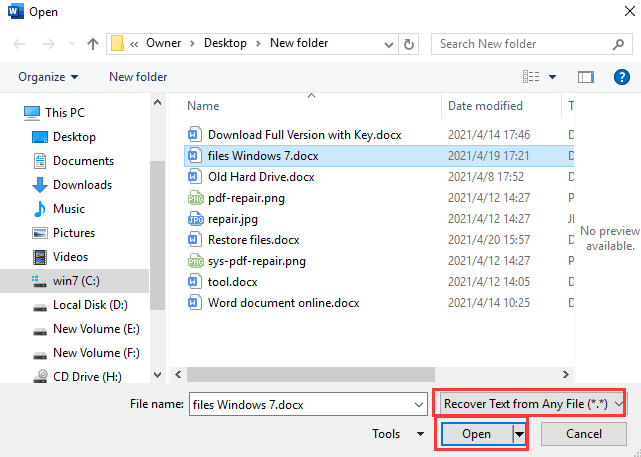Select the Downloads folder in sidebar
This screenshot has width=641, height=457.
point(82,185)
